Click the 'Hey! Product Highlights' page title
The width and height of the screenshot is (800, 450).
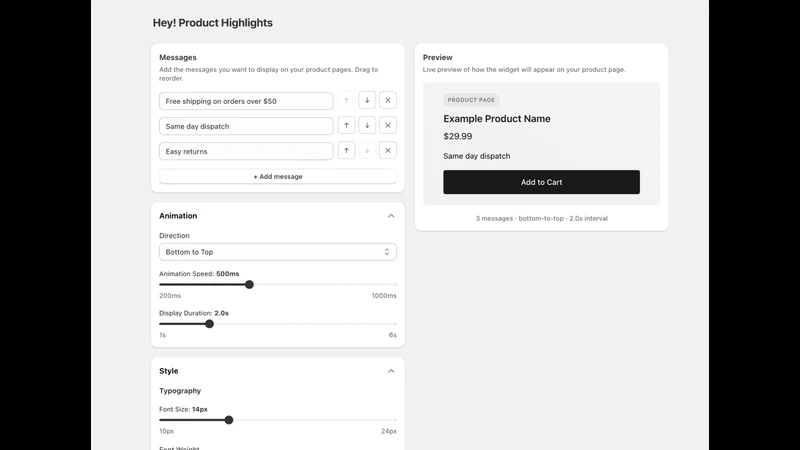pos(213,23)
